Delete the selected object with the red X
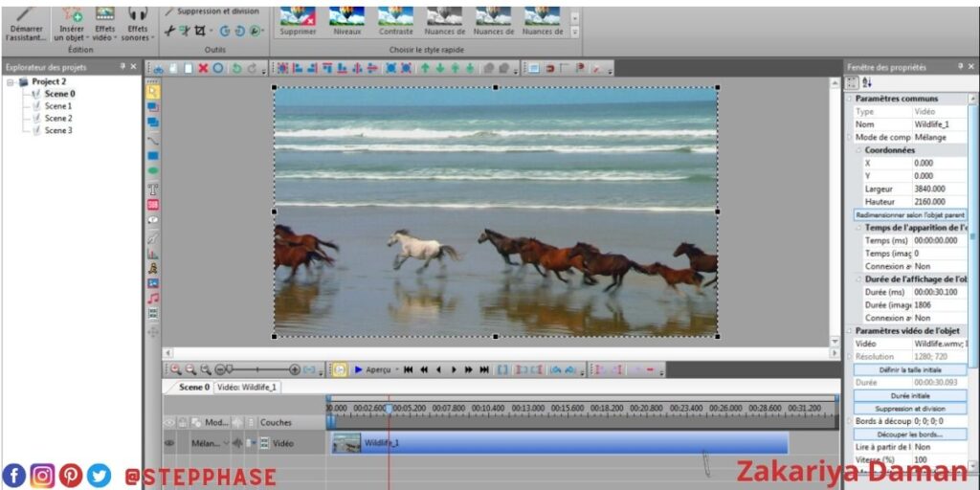Screen dimensions: 980x490 coord(203,69)
